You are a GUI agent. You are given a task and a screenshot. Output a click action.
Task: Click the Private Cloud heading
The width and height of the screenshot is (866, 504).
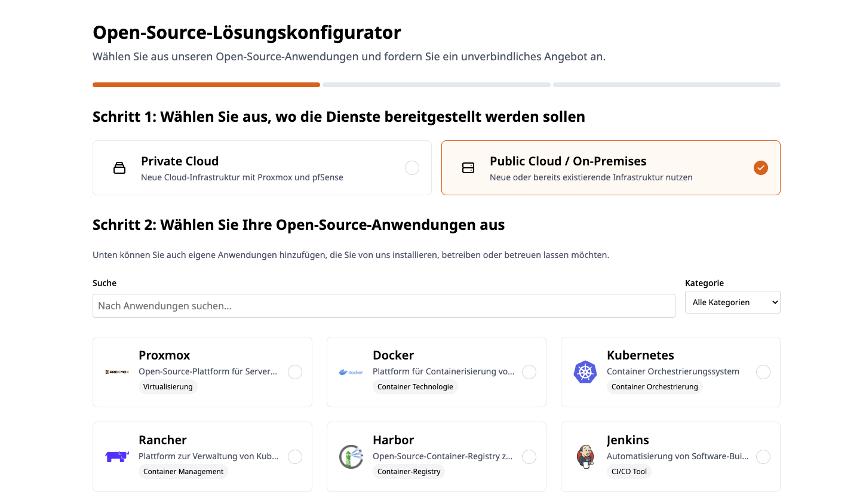(180, 161)
